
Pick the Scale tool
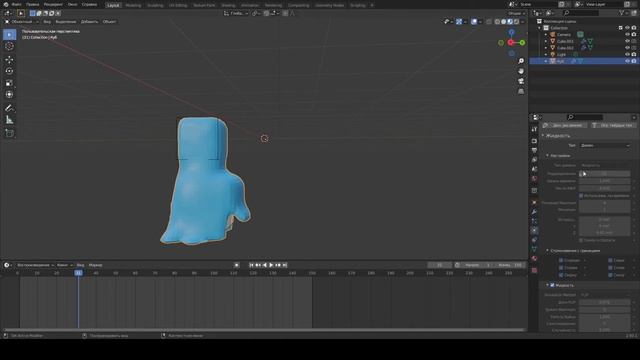(9, 83)
